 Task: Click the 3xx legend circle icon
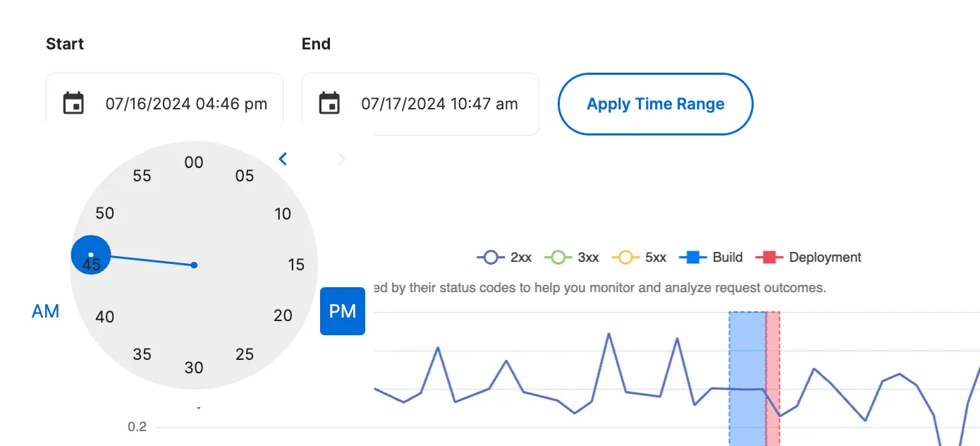[559, 257]
